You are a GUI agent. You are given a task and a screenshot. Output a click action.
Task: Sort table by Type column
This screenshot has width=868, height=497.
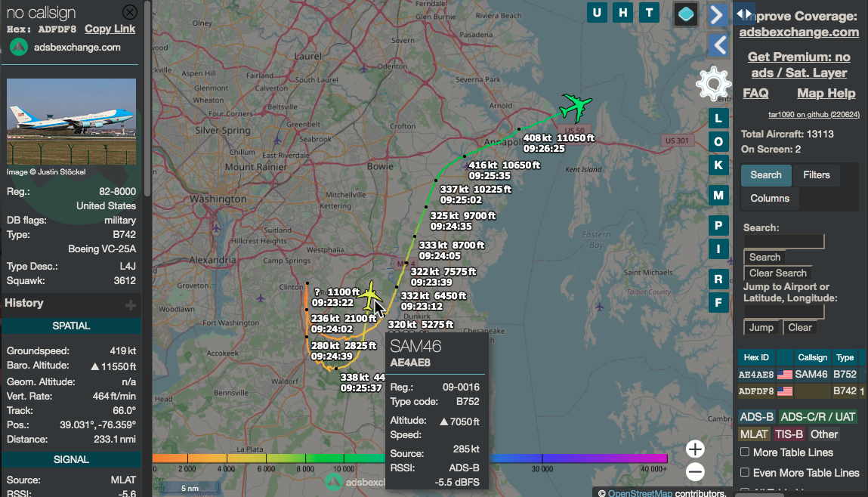click(845, 357)
